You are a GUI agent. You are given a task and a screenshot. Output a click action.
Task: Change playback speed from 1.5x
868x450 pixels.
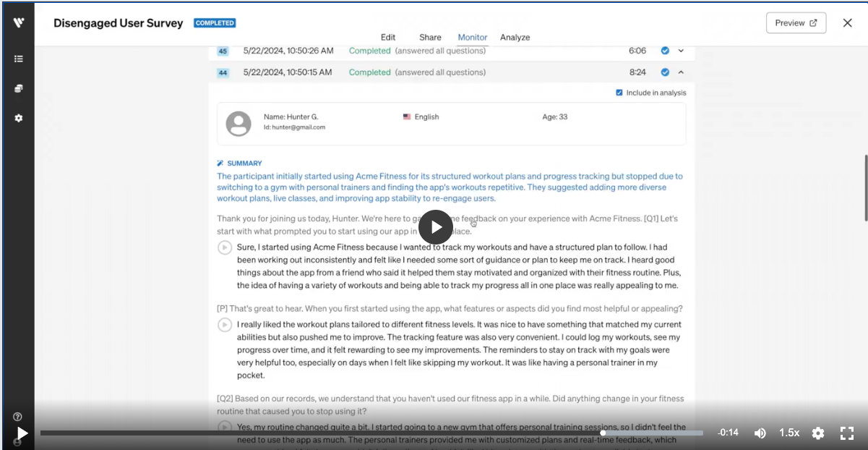(x=789, y=433)
